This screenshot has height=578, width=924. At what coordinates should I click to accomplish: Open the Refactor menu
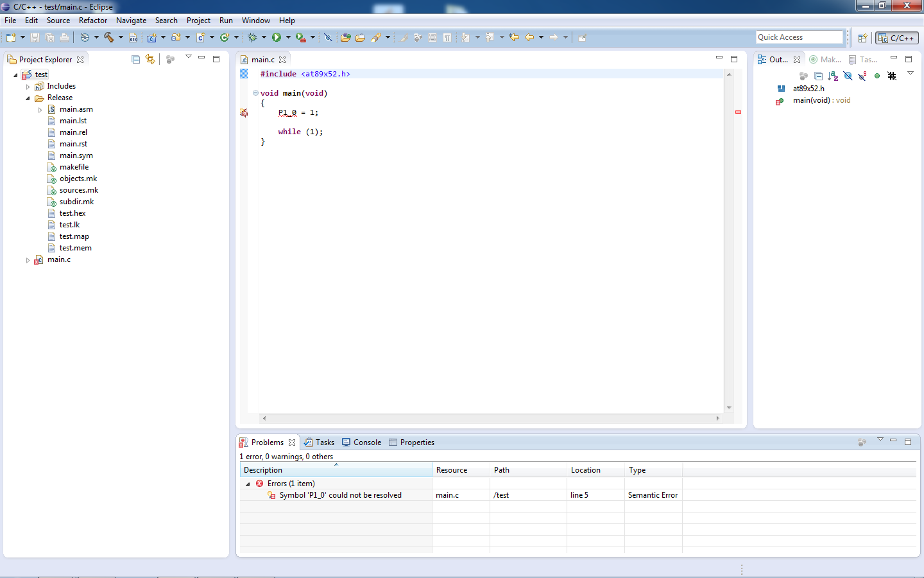(93, 21)
